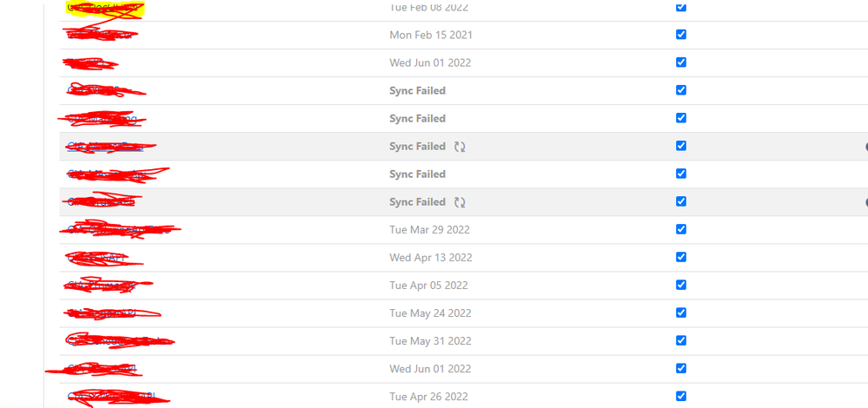Click the retry sync icon in the lower highlighted row
The image size is (868, 408).
pos(460,202)
